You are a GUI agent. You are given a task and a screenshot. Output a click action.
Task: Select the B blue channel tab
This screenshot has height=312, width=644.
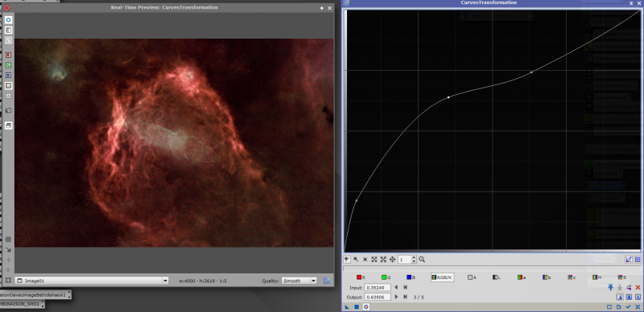411,277
